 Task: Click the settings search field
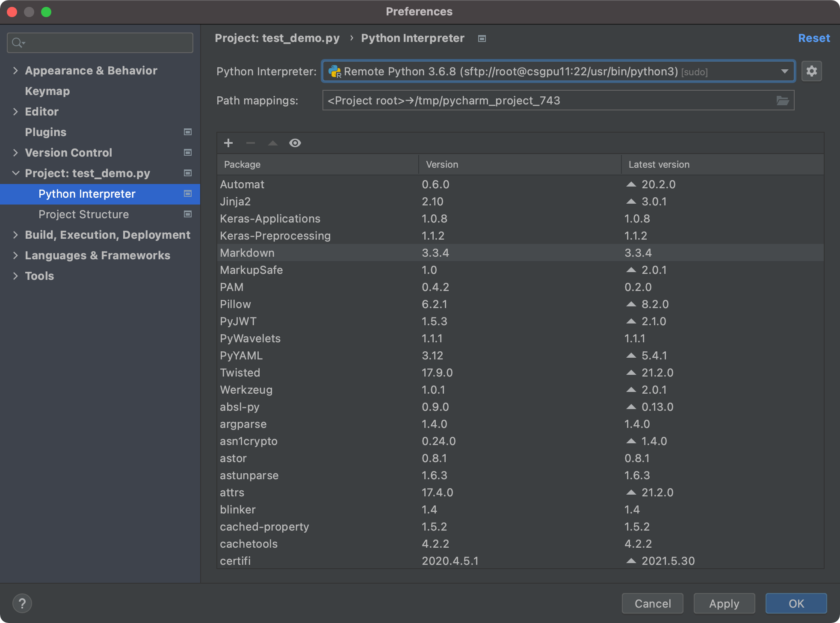pyautogui.click(x=100, y=43)
